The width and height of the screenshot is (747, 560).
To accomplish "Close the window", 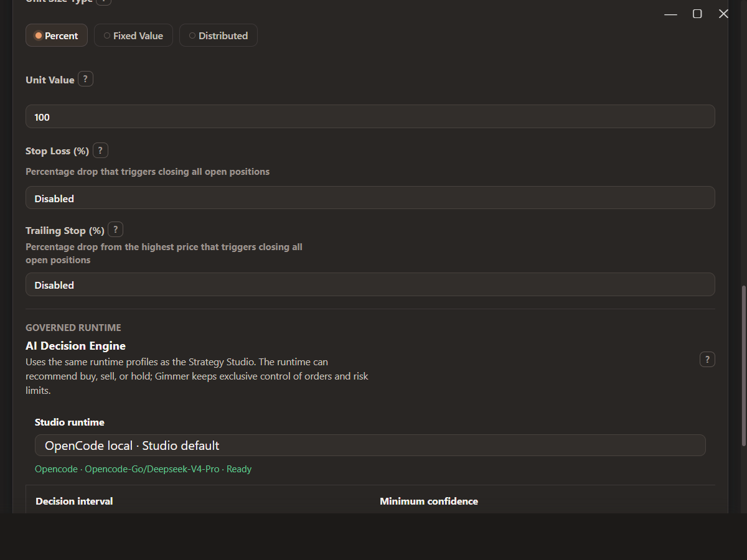I will pos(723,14).
